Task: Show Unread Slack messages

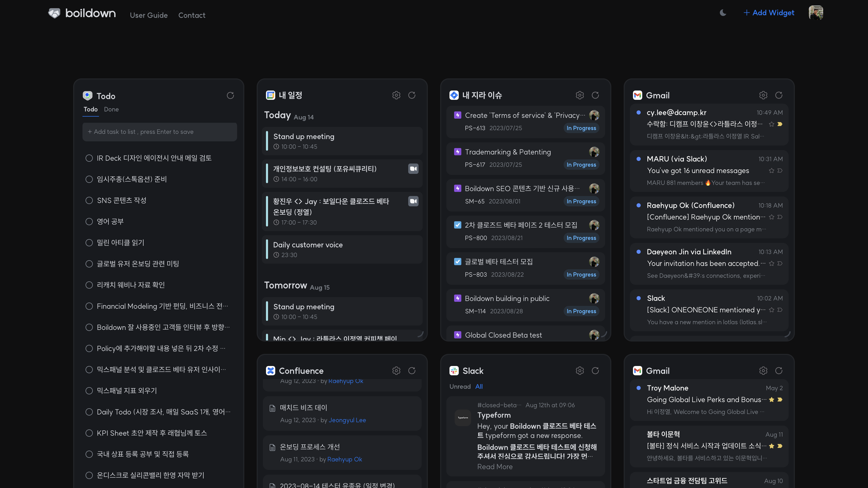Action: [460, 386]
